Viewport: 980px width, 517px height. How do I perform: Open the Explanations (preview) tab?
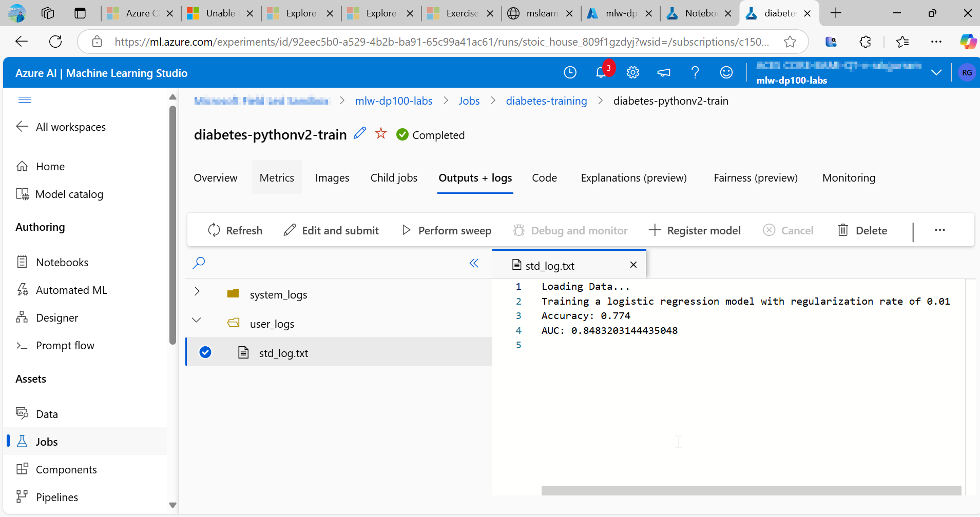pos(633,177)
